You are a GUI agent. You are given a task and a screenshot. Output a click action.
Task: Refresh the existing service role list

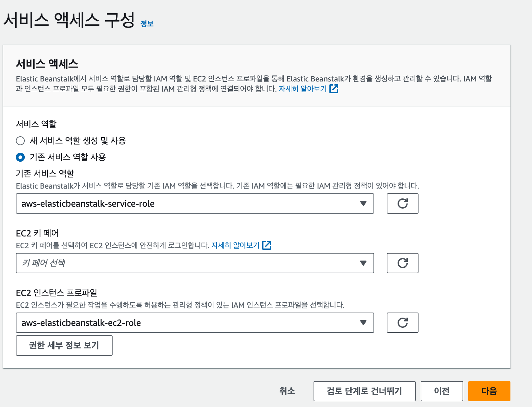(402, 203)
